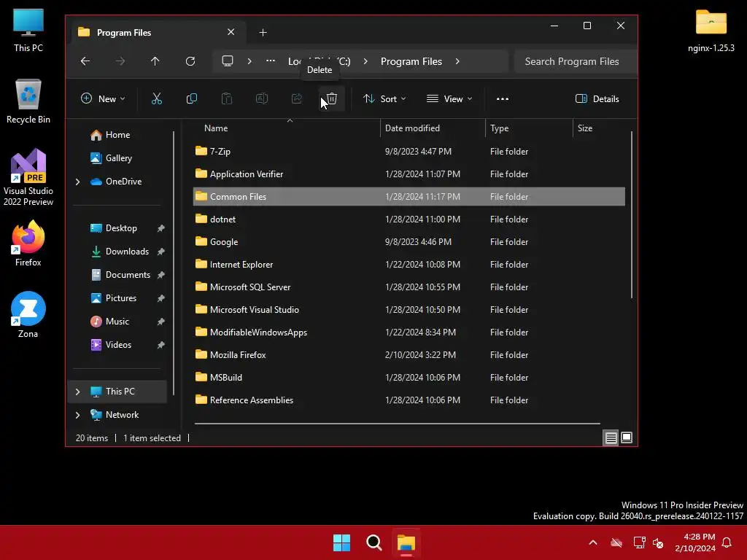747x560 pixels.
Task: Open the nginx-1.25.3 desktop folder
Action: 711,29
